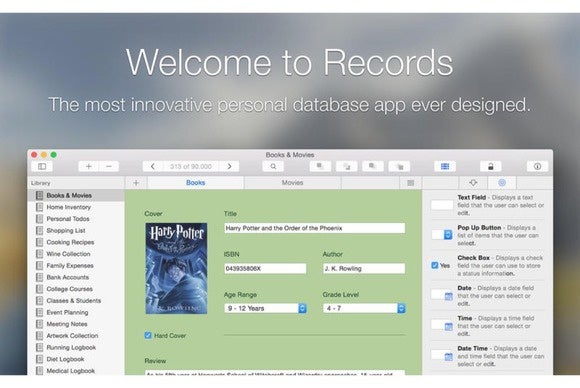The height and width of the screenshot is (388, 580).
Task: Select Home Inventory database
Action: [x=76, y=207]
